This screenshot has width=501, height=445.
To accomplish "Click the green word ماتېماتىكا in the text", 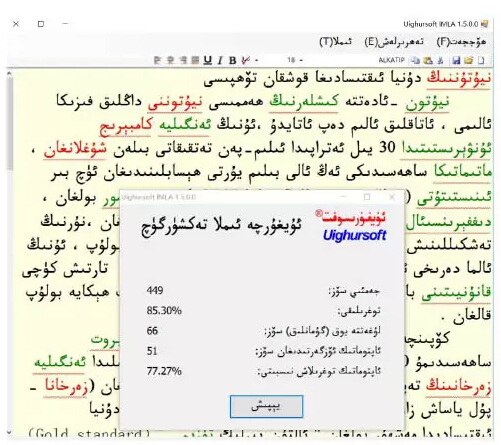I will pyautogui.click(x=463, y=172).
